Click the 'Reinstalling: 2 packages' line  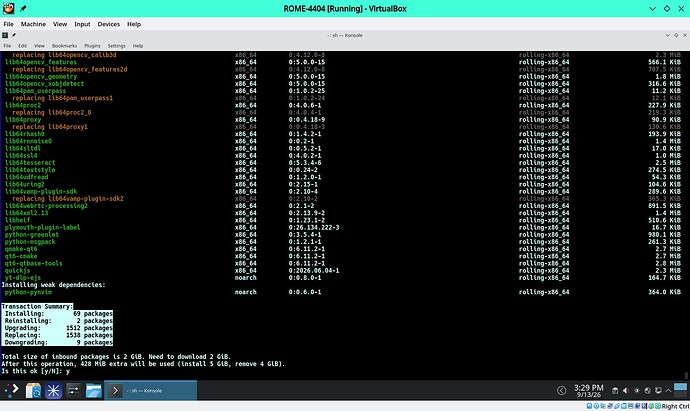[x=59, y=321]
